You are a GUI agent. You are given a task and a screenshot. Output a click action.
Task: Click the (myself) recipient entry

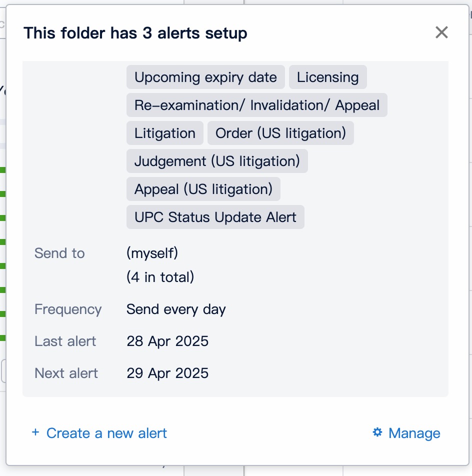point(152,253)
